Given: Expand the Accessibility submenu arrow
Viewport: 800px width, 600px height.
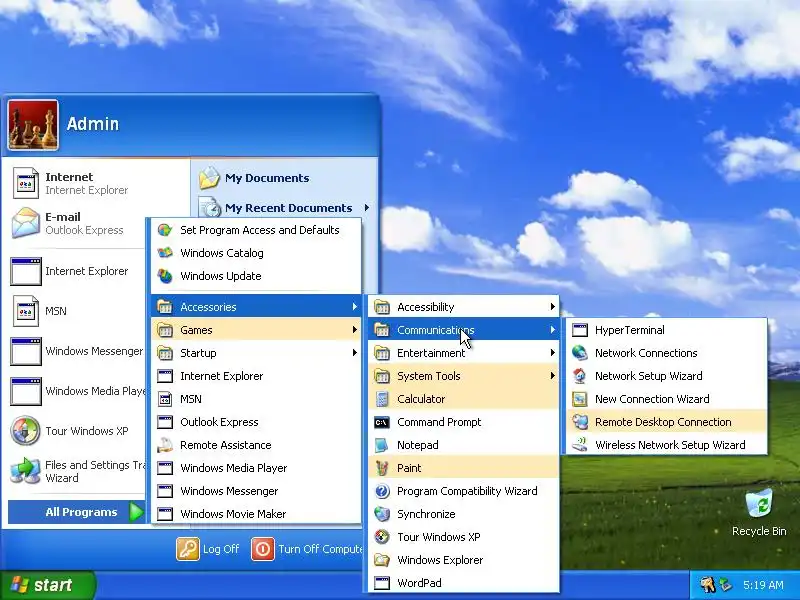Looking at the screenshot, I should click(553, 307).
